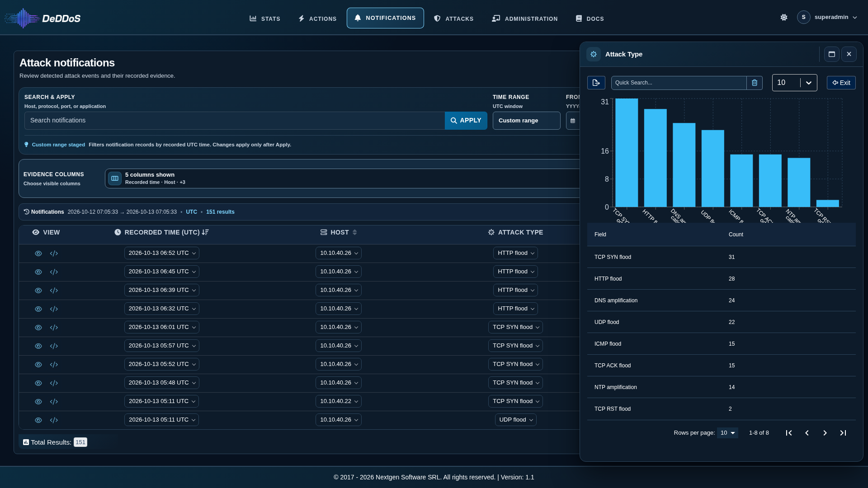
Task: Click the Apply search button
Action: pyautogui.click(x=466, y=121)
